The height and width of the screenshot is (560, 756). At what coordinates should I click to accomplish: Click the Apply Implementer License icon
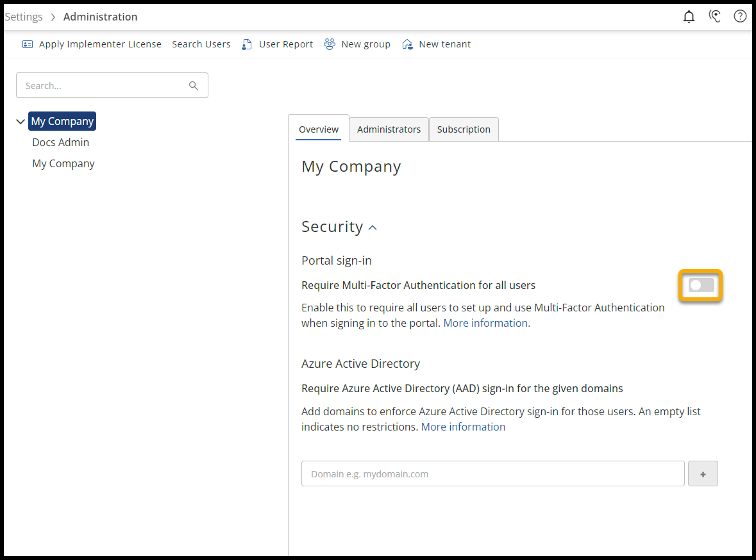coord(28,44)
